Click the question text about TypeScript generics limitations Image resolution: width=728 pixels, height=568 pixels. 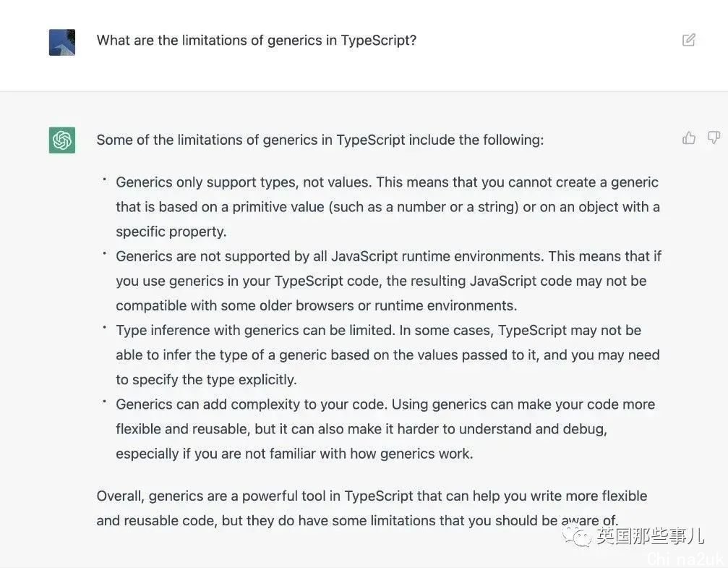[x=257, y=41]
